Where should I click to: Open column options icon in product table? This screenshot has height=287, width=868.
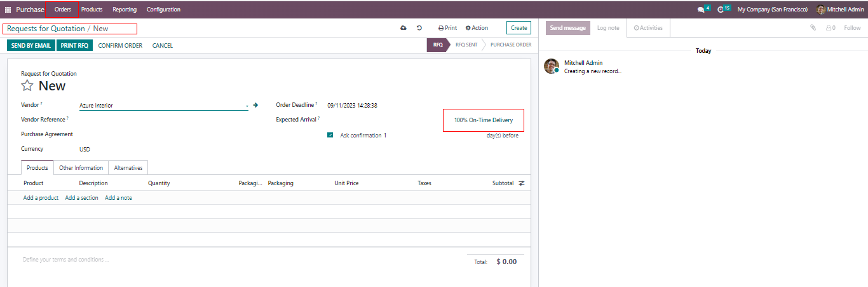522,183
